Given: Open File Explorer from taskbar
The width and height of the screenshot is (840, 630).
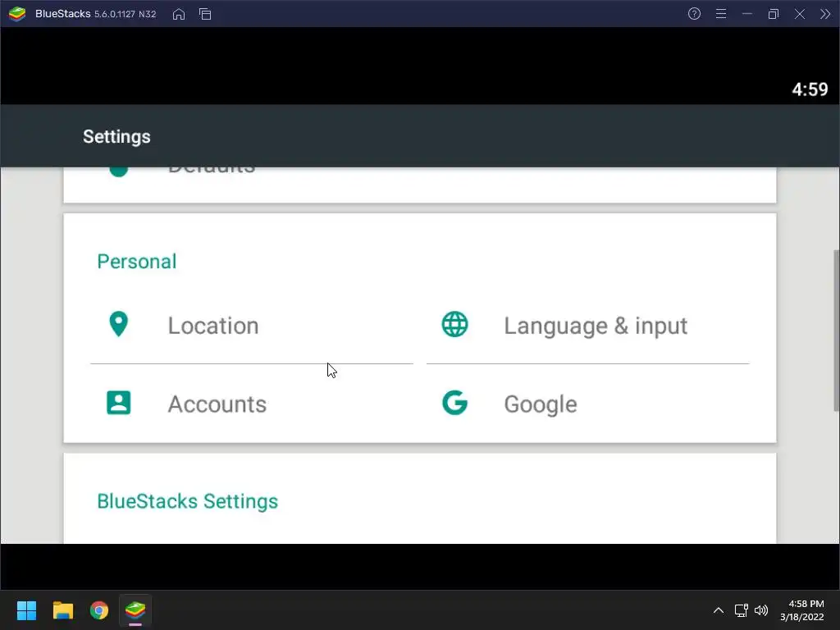Looking at the screenshot, I should [62, 610].
